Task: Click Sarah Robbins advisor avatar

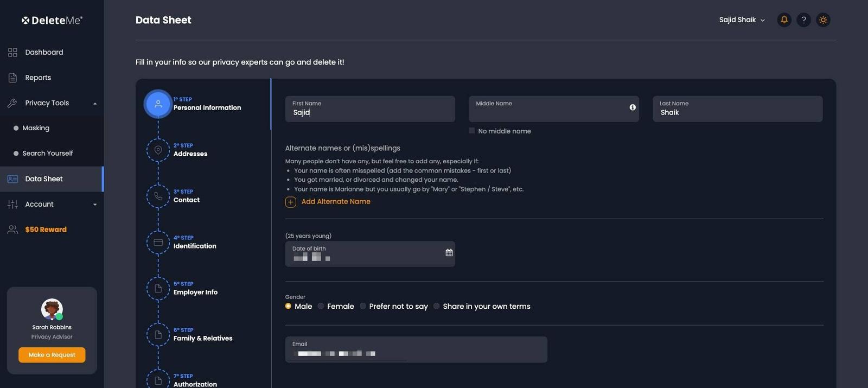Action: coord(52,309)
